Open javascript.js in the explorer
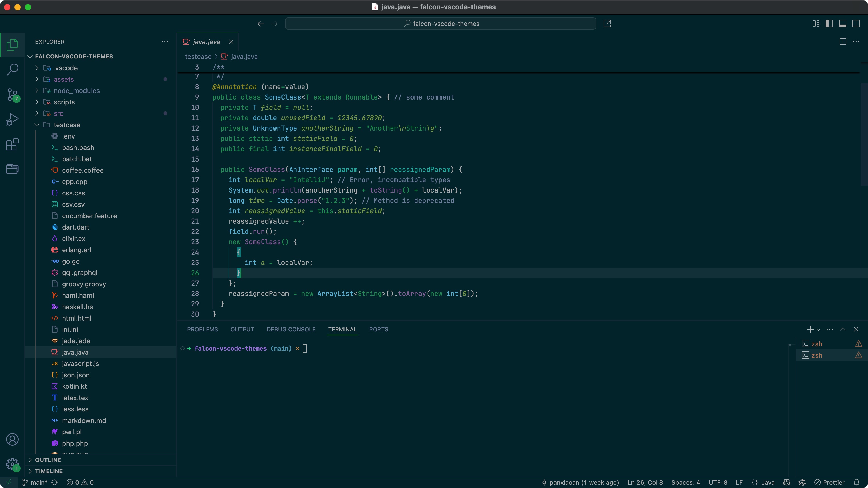Viewport: 868px width, 488px height. coord(80,364)
